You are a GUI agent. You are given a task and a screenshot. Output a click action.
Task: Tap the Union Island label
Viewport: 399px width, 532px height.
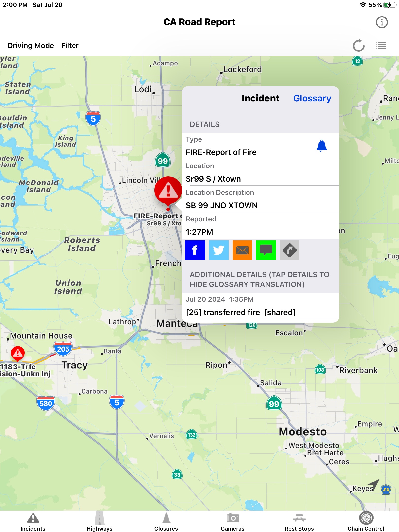click(68, 287)
